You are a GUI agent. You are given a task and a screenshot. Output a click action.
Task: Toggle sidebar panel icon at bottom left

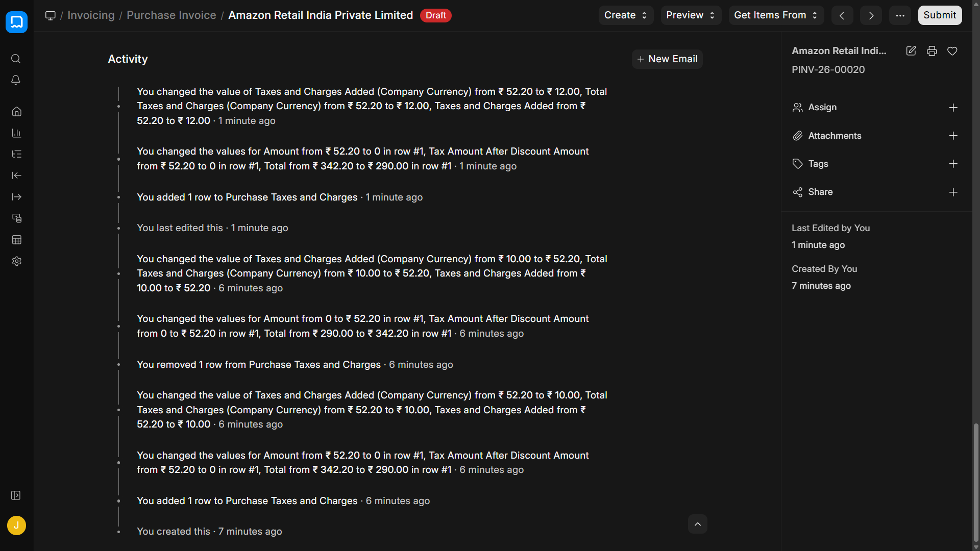[16, 495]
